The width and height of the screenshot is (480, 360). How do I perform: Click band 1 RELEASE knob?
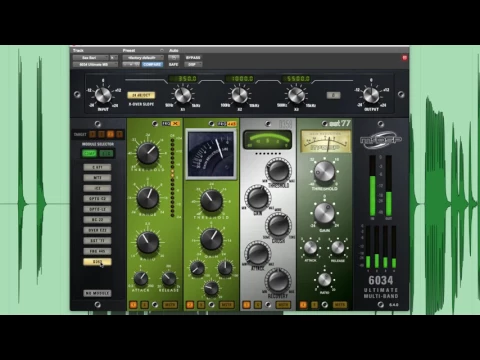(169, 278)
